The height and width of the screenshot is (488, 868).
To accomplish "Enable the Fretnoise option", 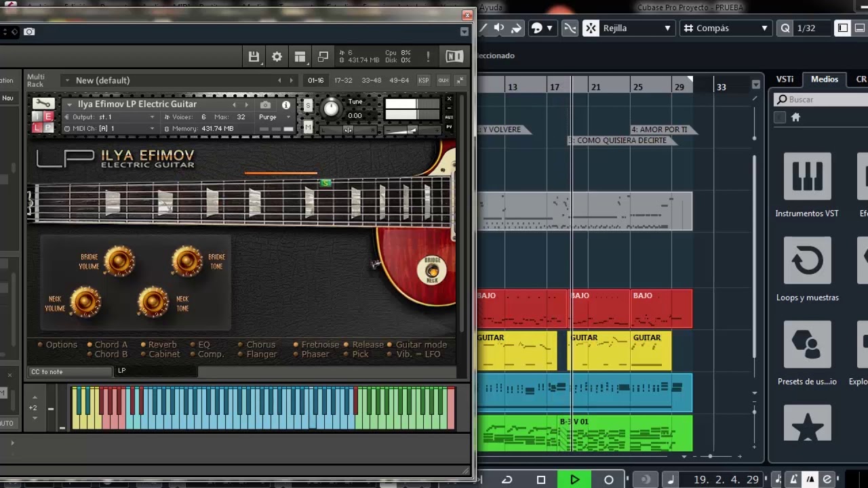I will 296,345.
